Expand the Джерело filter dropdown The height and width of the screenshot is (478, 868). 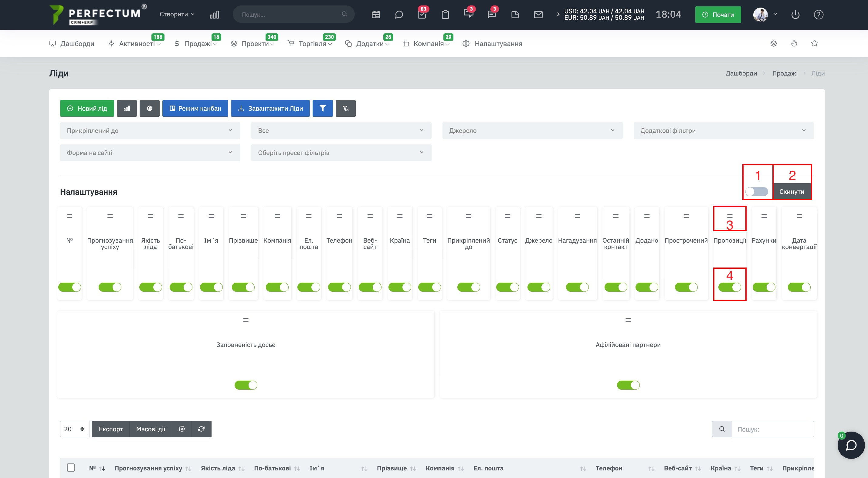click(532, 131)
